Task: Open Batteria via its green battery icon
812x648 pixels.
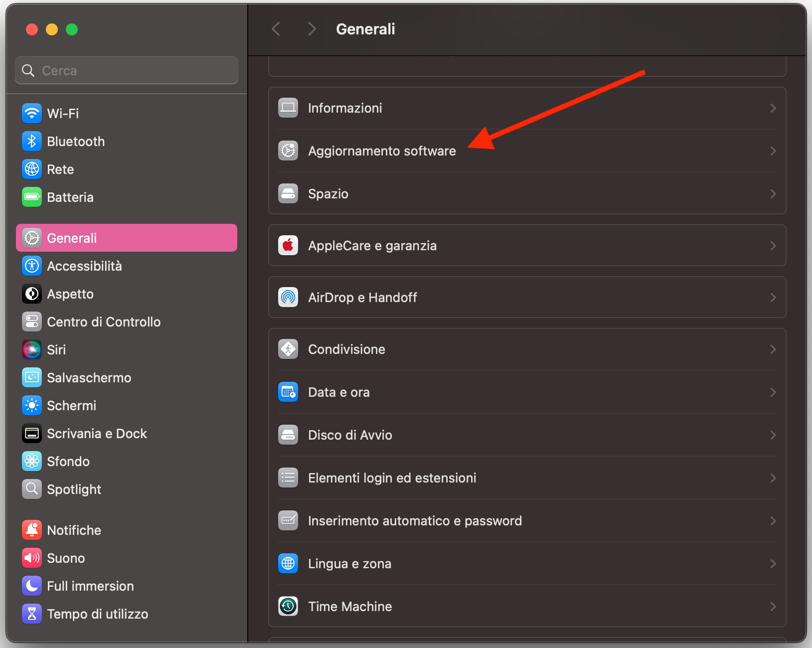Action: (31, 197)
